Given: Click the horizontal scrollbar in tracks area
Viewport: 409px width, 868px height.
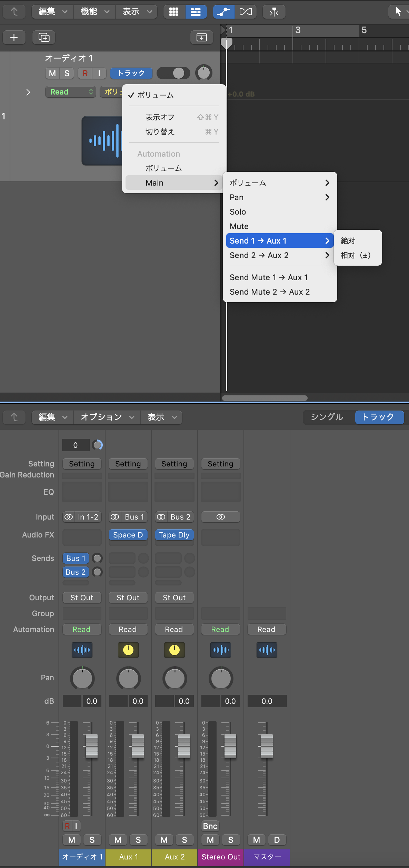Looking at the screenshot, I should click(x=265, y=398).
